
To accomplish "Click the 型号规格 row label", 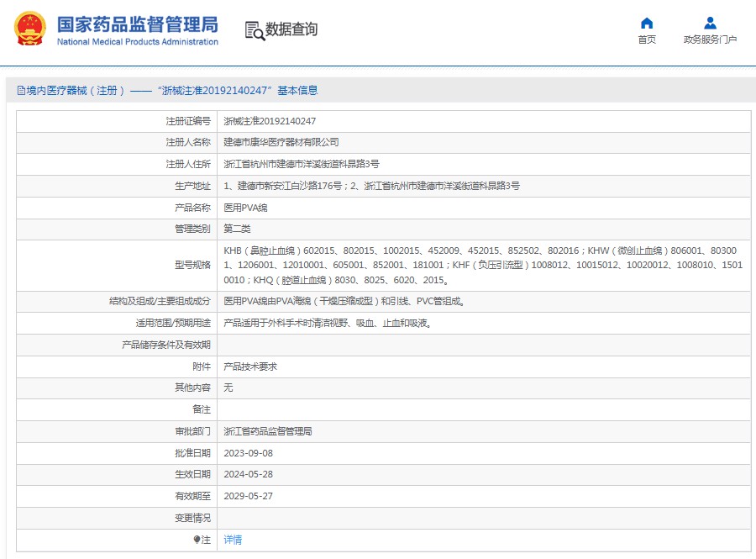I will (192, 265).
